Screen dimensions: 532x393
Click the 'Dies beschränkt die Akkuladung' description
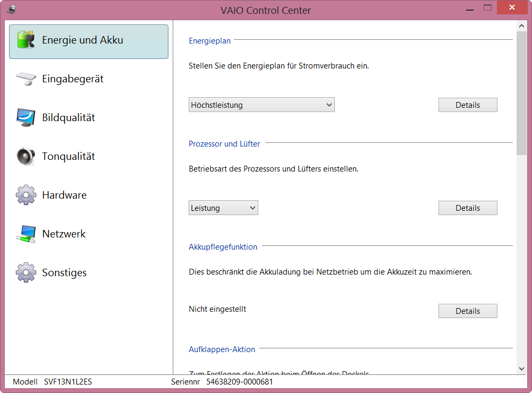click(x=331, y=272)
